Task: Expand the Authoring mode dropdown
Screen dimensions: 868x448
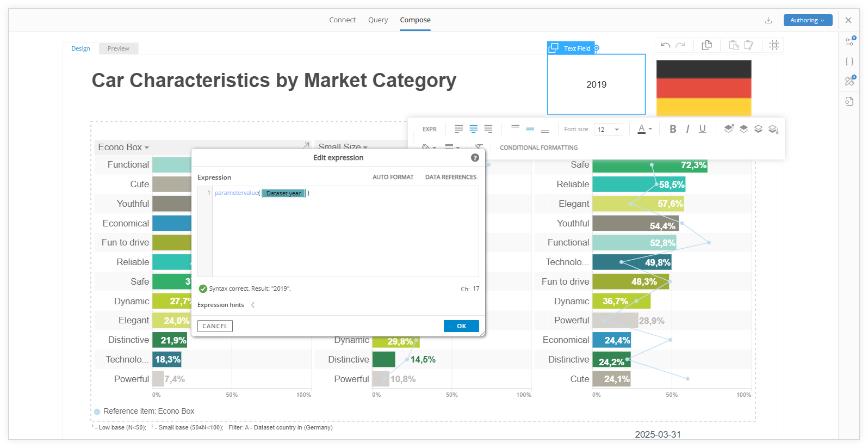Action: pyautogui.click(x=808, y=20)
